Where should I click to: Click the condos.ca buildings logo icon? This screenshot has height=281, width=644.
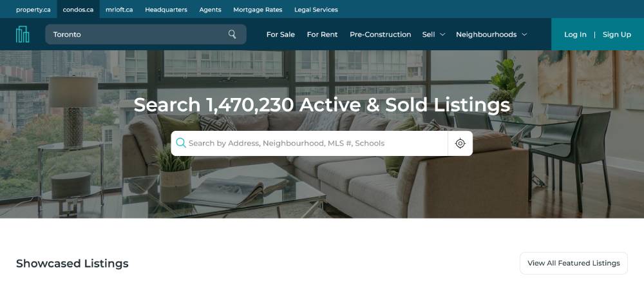pos(23,35)
